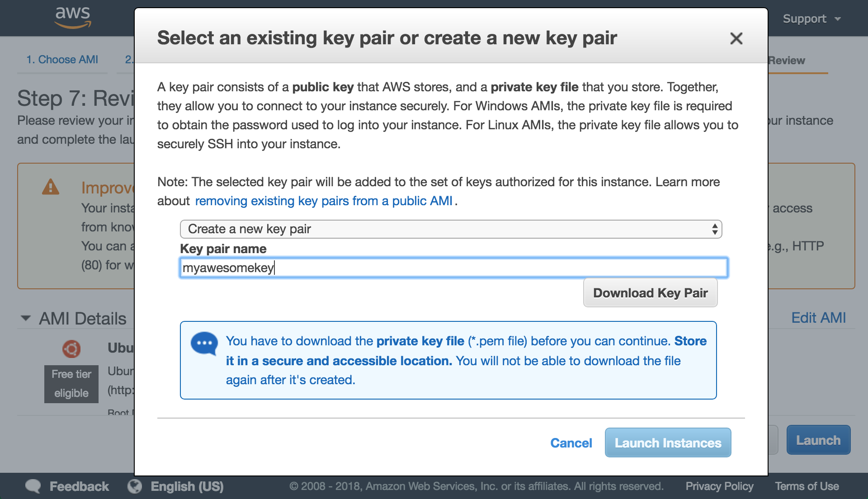Screen dimensions: 868x499
Task: Click the globe language icon
Action: 135,486
